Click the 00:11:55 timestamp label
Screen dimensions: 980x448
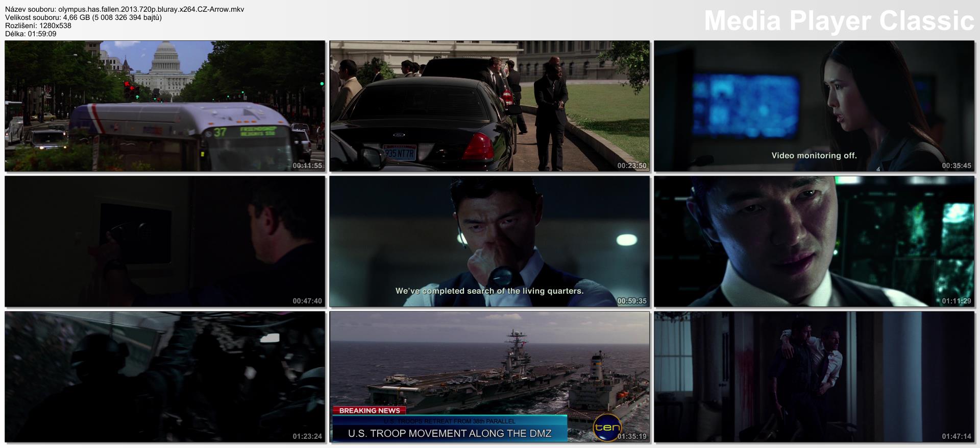point(307,166)
